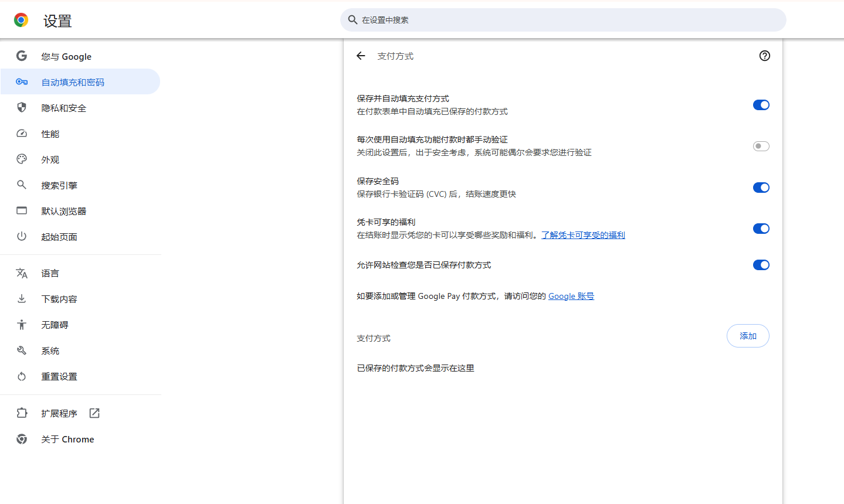Screen dimensions: 844x504
Task: Click the power icon for 起始页面
Action: click(22, 237)
